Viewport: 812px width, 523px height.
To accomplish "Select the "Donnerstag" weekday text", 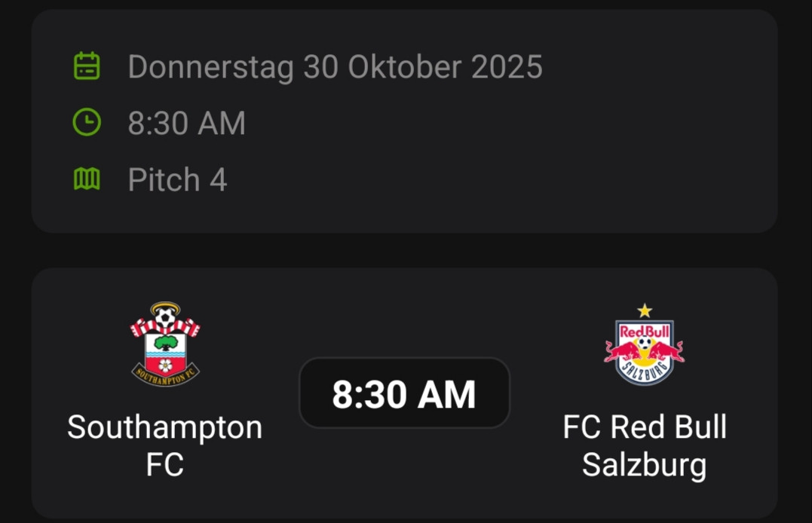I will [x=211, y=67].
